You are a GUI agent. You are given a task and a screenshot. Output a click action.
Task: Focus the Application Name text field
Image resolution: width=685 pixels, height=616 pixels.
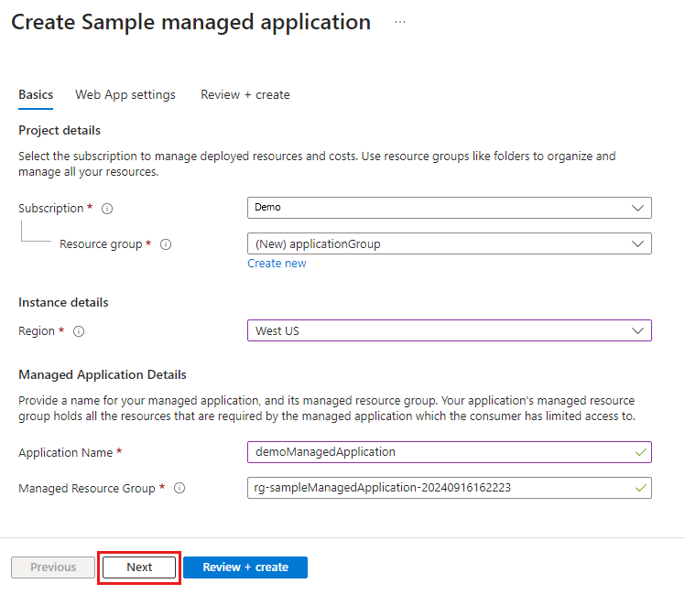(440, 452)
